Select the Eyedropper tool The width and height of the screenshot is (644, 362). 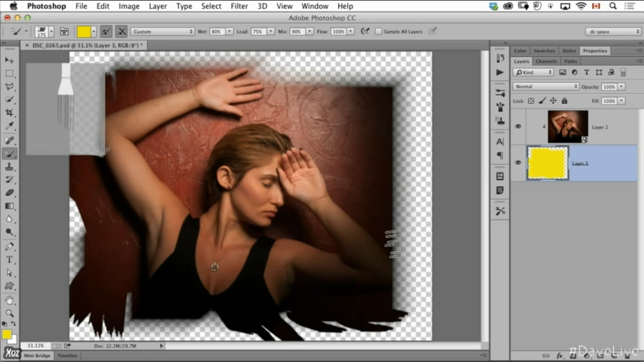pyautogui.click(x=10, y=125)
